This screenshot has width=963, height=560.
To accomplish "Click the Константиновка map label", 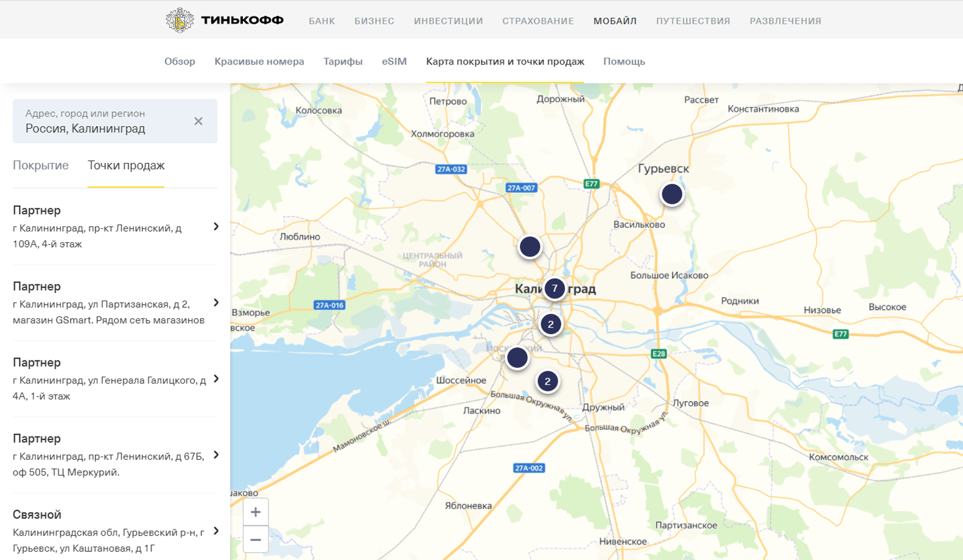I will click(x=763, y=109).
